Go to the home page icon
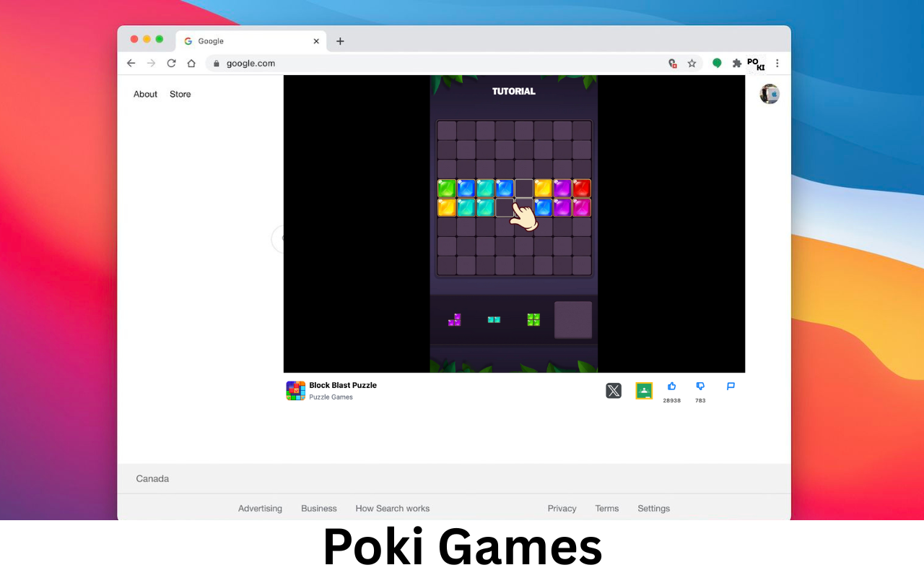Screen dimensions: 924x578 click(x=191, y=63)
